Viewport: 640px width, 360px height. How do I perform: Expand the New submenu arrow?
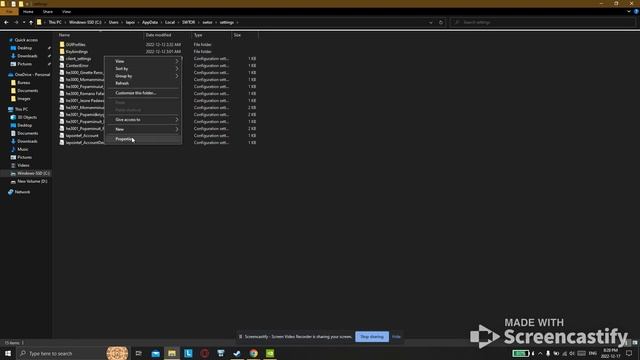177,129
